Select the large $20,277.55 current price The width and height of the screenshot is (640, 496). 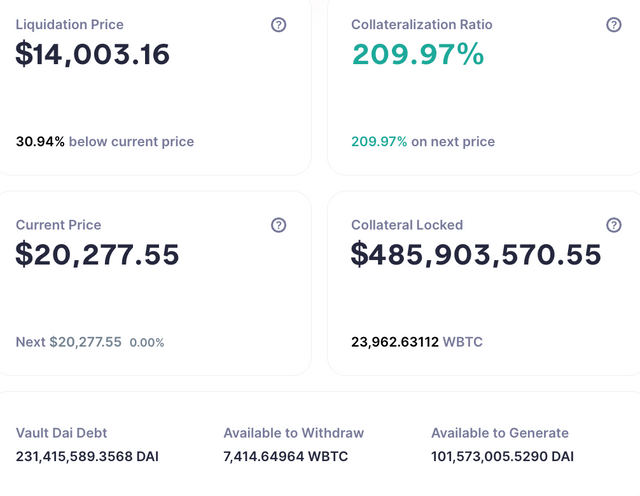97,255
